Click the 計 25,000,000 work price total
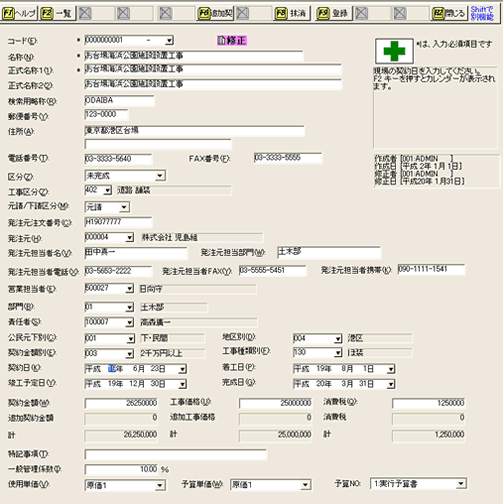Image resolution: width=503 pixels, height=504 pixels. pyautogui.click(x=275, y=435)
